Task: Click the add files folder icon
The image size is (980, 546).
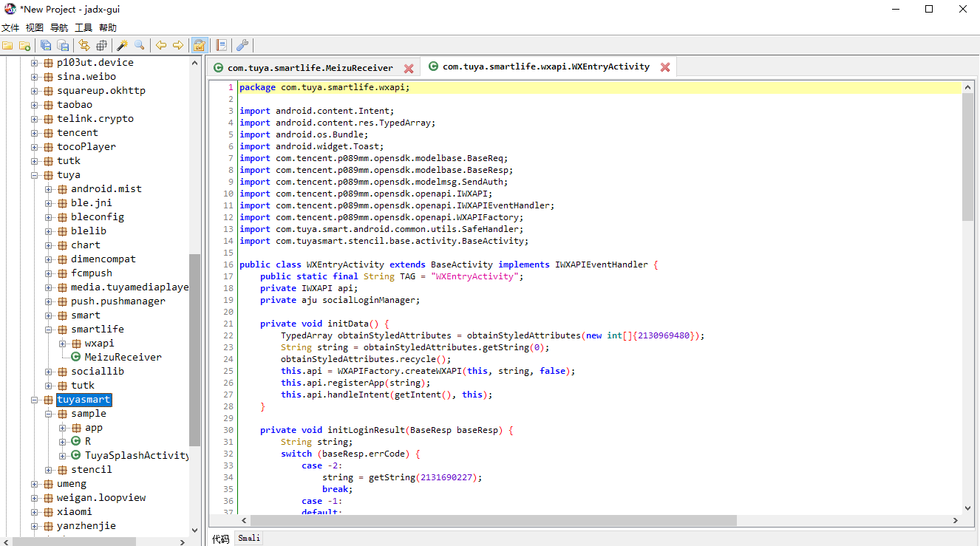Action: [24, 45]
